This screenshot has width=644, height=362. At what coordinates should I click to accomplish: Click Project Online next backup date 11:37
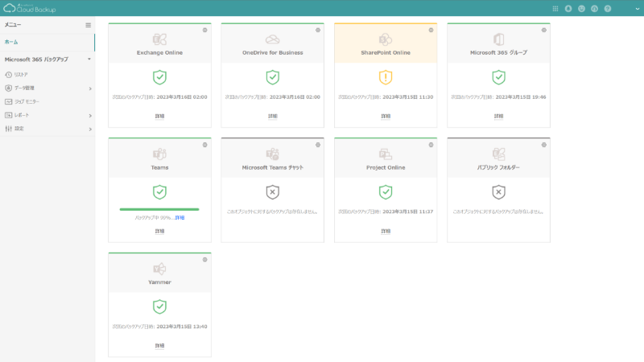click(x=408, y=212)
